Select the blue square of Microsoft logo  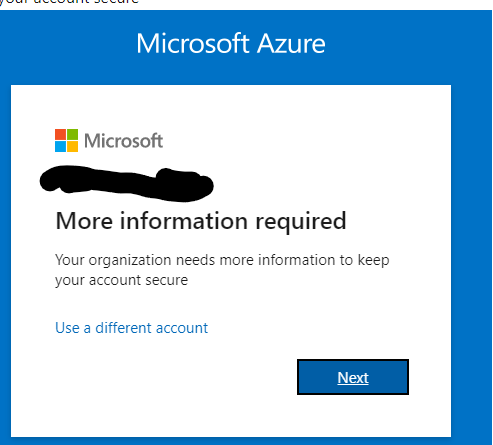pos(60,147)
